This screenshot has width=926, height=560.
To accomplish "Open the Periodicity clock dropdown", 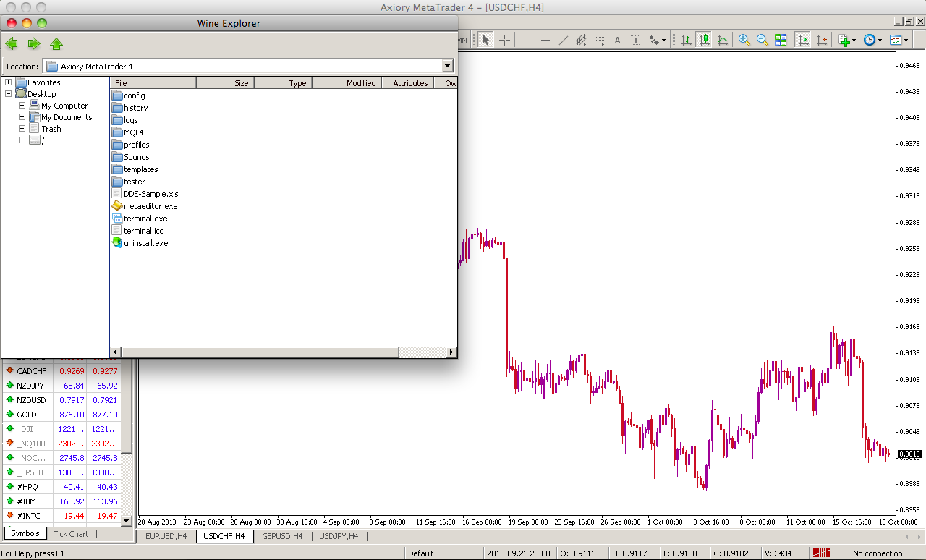I will point(880,41).
